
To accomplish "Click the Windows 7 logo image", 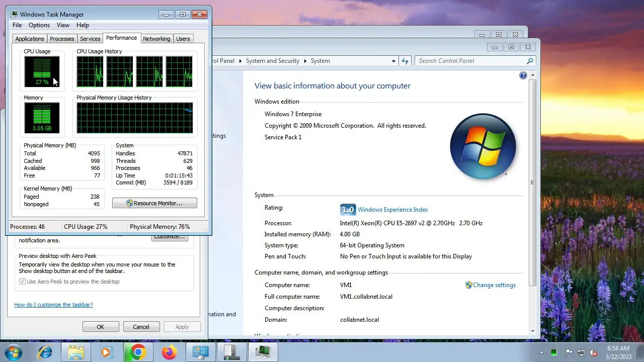I will [482, 146].
